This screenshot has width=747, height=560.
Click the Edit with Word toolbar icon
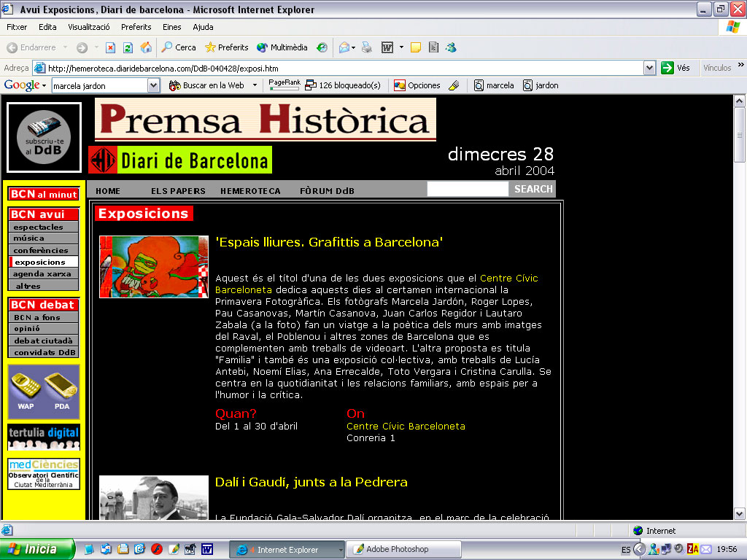pyautogui.click(x=387, y=47)
